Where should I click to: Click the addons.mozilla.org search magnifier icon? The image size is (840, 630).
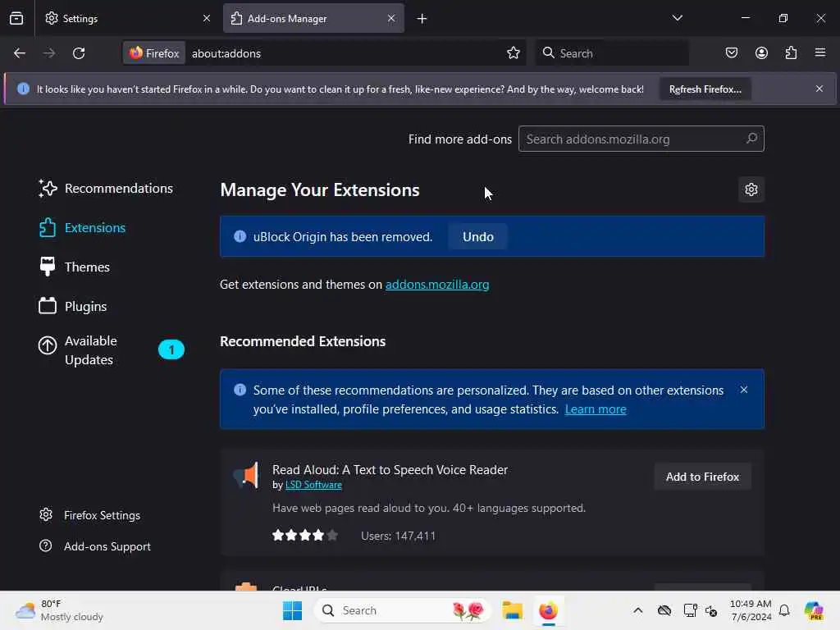(751, 139)
